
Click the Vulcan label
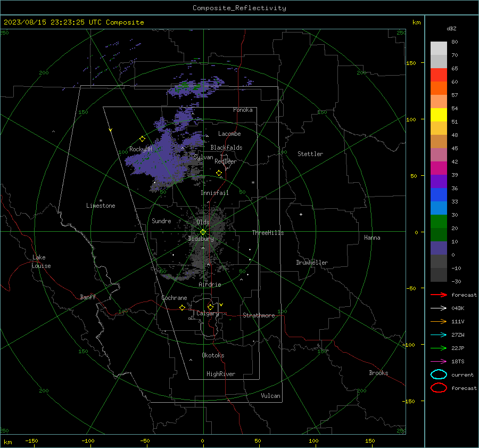pyautogui.click(x=270, y=396)
